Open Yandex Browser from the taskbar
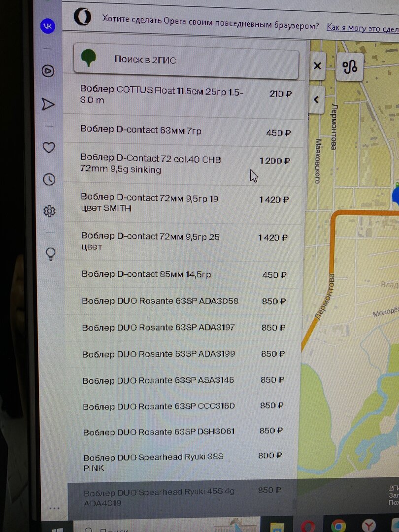Viewport: 399px width, 532px height. click(369, 525)
